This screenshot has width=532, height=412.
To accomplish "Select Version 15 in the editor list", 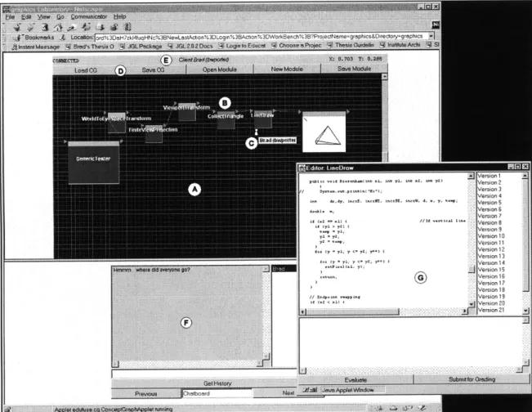I will tap(491, 270).
